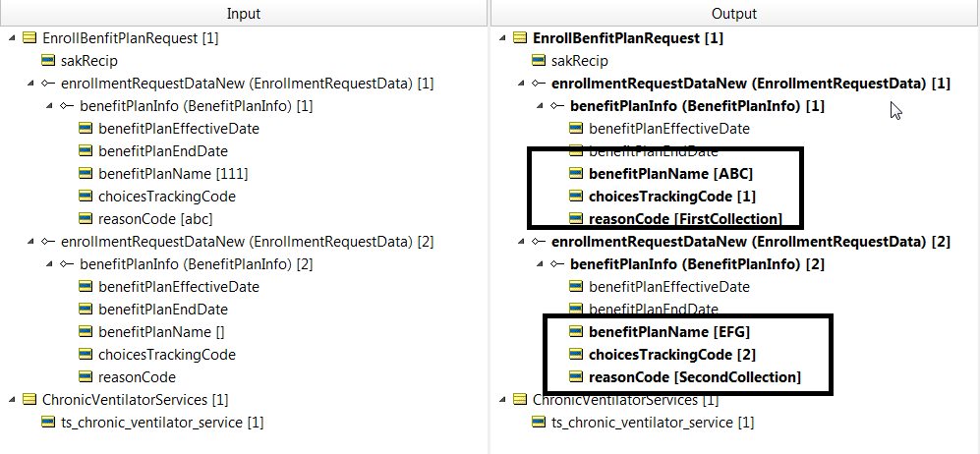This screenshot has height=454, width=980.
Task: Click Input ChronicVentilatorServices table icon
Action: pyautogui.click(x=29, y=399)
